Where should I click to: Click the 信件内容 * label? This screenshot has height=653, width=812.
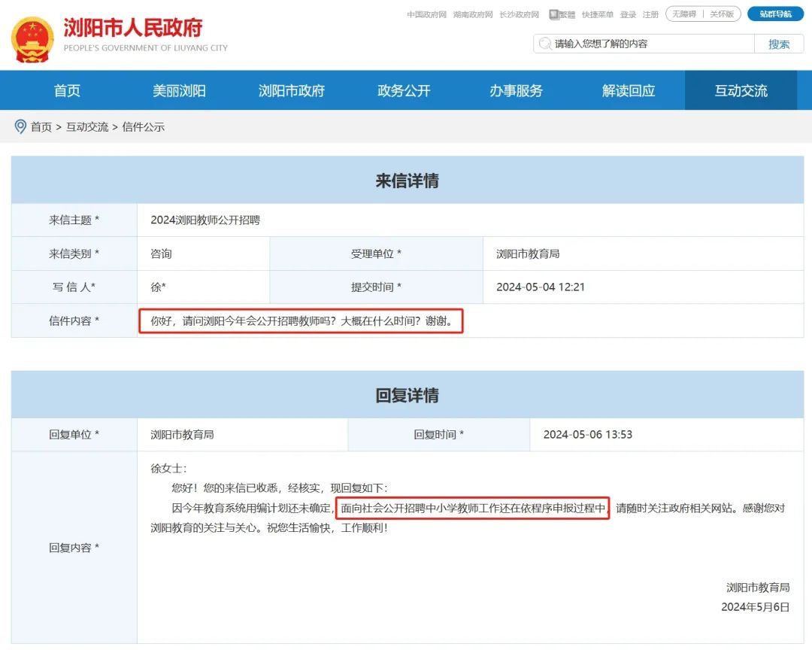click(74, 320)
